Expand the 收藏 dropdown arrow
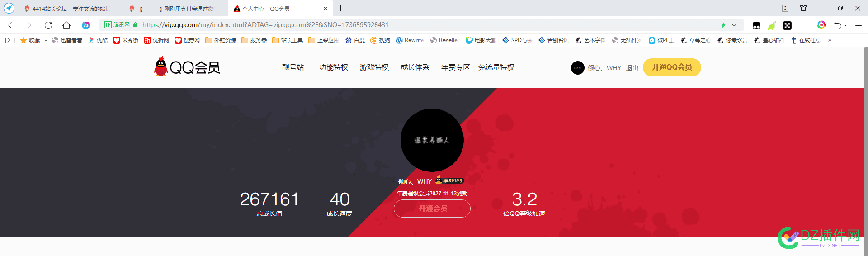This screenshot has height=256, width=868. (x=46, y=40)
